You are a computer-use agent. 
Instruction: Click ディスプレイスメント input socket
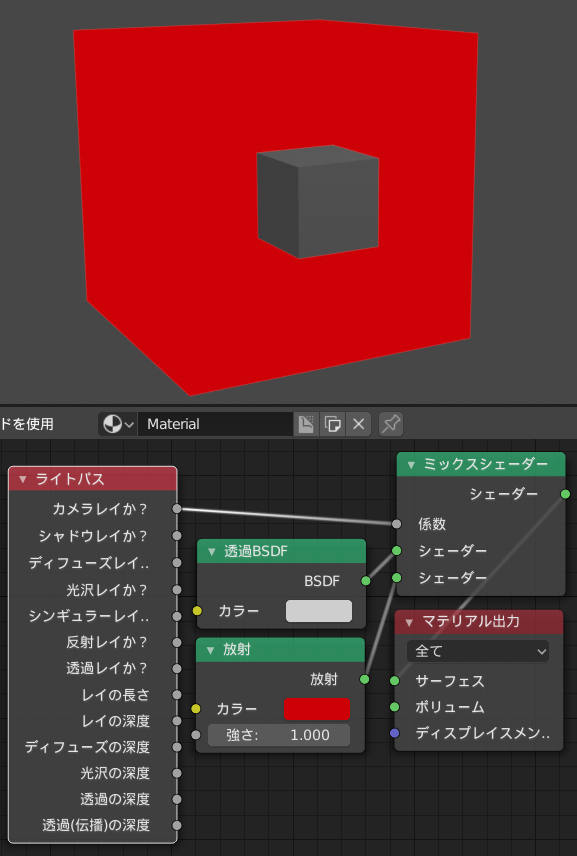click(x=395, y=733)
